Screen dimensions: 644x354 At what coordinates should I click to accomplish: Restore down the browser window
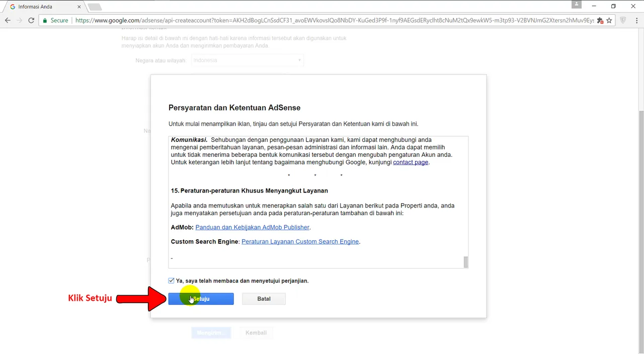[x=613, y=7]
